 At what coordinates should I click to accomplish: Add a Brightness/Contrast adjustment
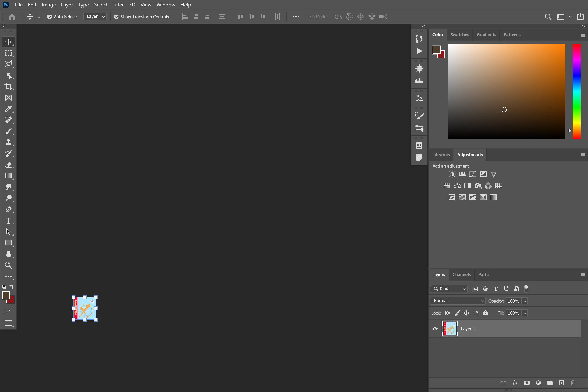point(452,174)
